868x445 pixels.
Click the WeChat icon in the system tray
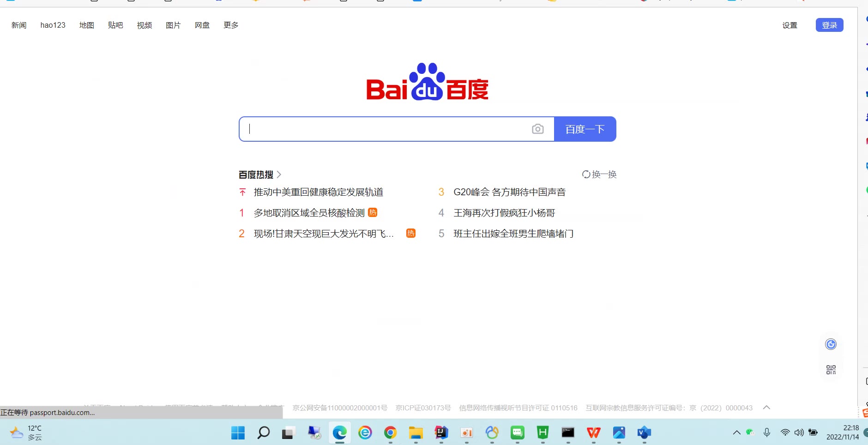click(750, 433)
